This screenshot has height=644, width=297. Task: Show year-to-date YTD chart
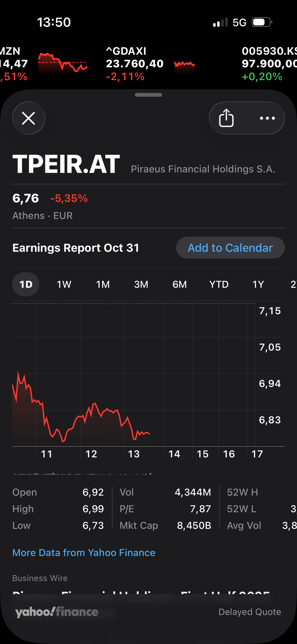219,284
